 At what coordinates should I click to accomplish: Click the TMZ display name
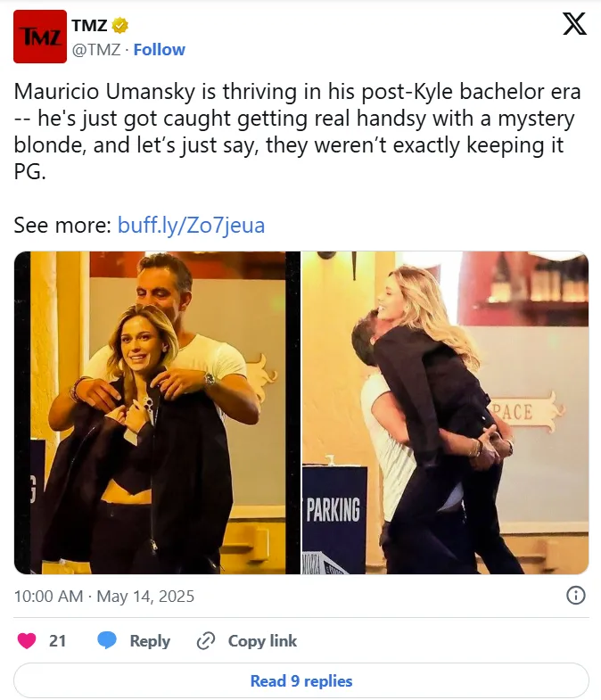(89, 26)
